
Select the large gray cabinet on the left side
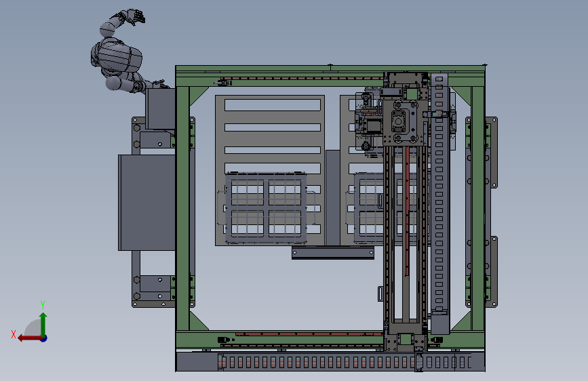pyautogui.click(x=146, y=203)
